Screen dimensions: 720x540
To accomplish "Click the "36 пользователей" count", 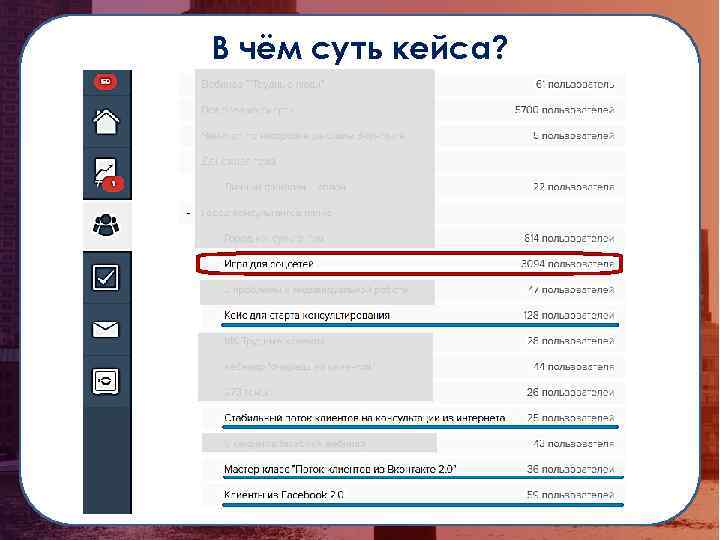I will click(x=571, y=469).
